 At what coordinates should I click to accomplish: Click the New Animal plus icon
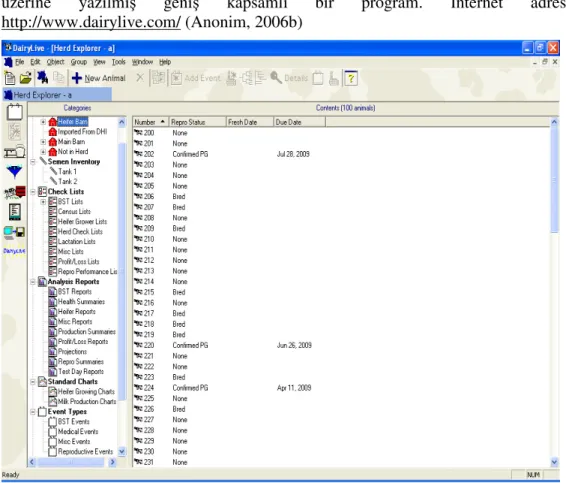point(77,78)
